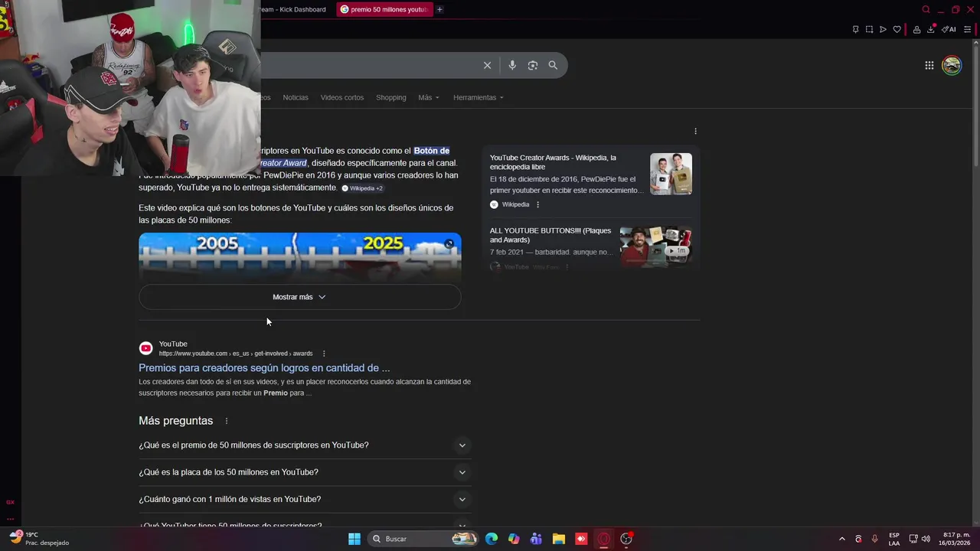Open Premios para creadores result link

(x=264, y=368)
